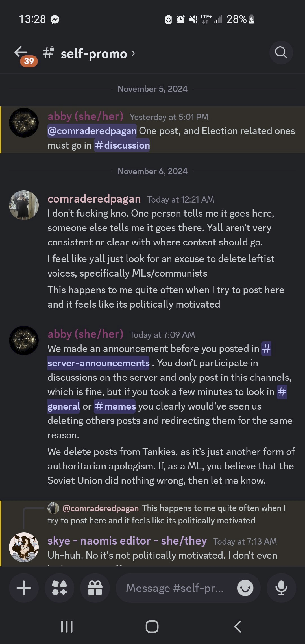
Task: Type in the Message #self-promo field
Action: (x=175, y=588)
